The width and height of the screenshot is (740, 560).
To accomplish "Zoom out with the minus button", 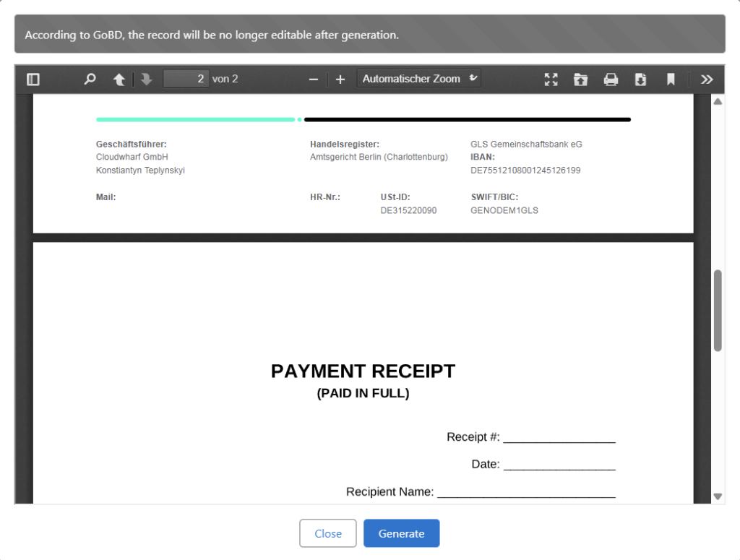I will point(314,79).
